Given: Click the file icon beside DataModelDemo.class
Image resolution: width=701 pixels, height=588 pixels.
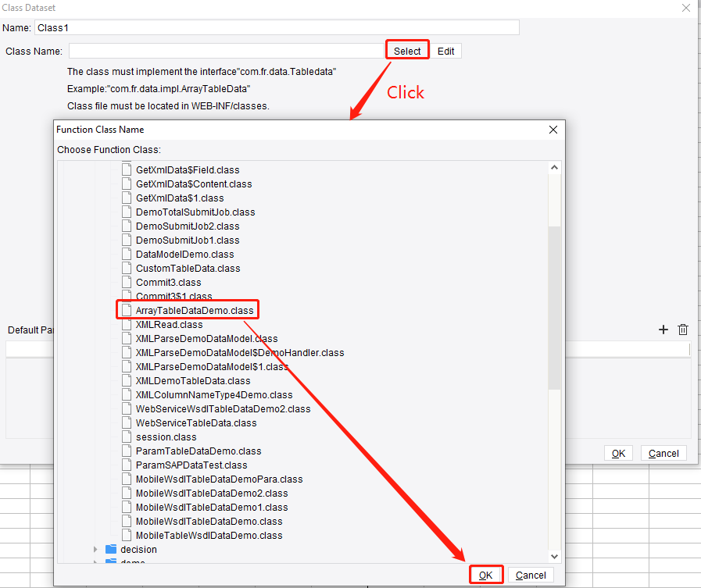Looking at the screenshot, I should 127,254.
